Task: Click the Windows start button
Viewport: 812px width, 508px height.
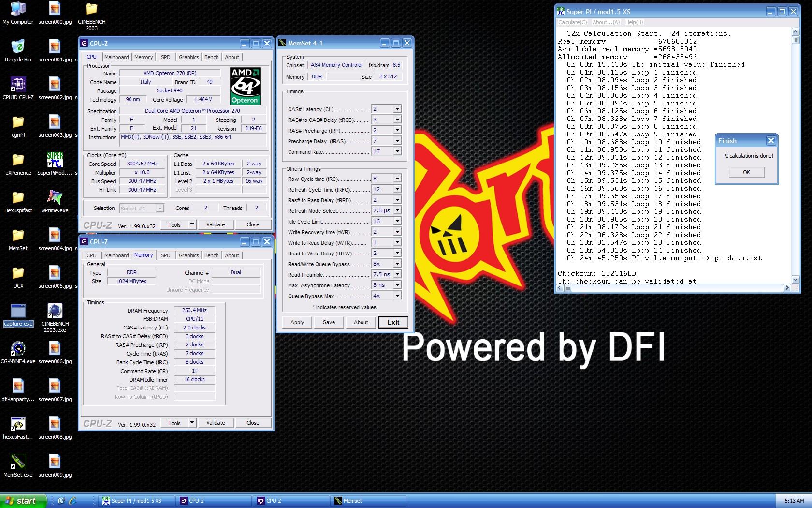Action: tap(23, 501)
